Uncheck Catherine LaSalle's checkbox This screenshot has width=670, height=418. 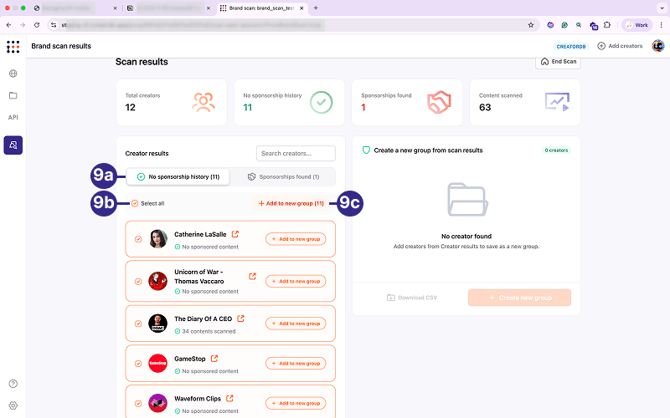138,239
